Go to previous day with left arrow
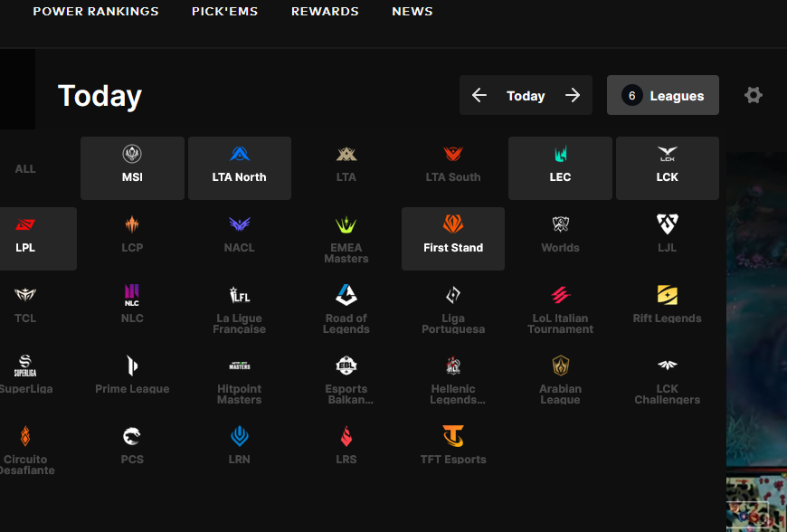 click(x=479, y=95)
